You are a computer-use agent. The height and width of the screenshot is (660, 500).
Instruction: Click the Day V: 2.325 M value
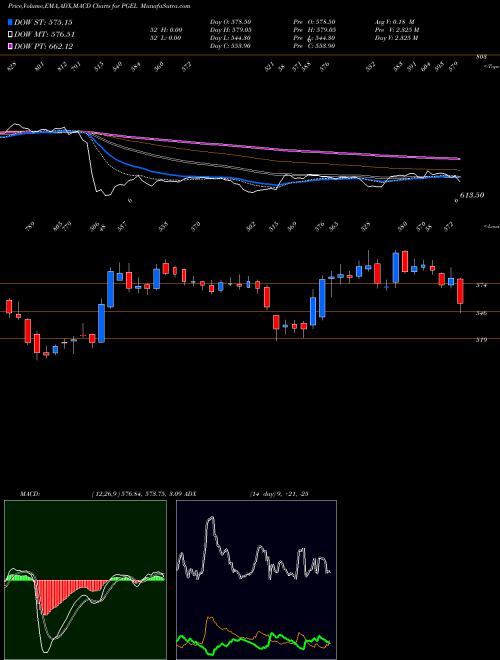click(396, 38)
